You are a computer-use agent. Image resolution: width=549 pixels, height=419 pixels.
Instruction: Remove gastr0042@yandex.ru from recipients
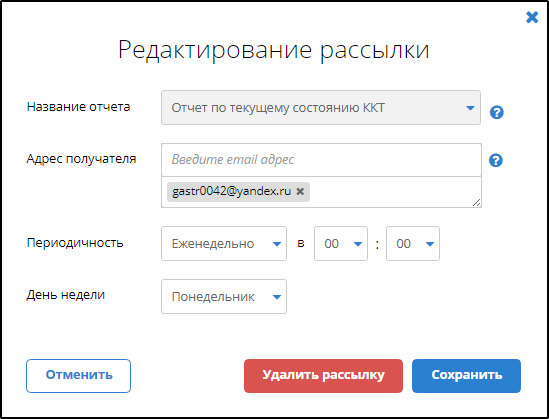click(x=300, y=191)
